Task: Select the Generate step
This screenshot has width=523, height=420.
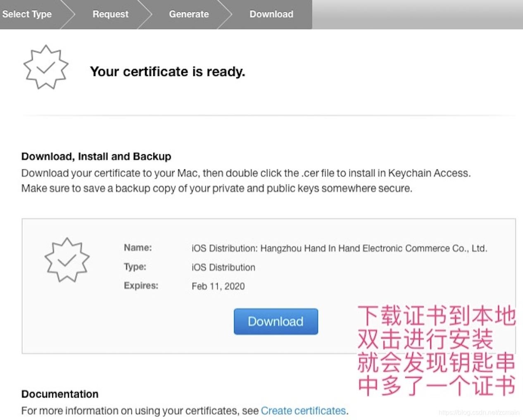Action: coord(189,14)
